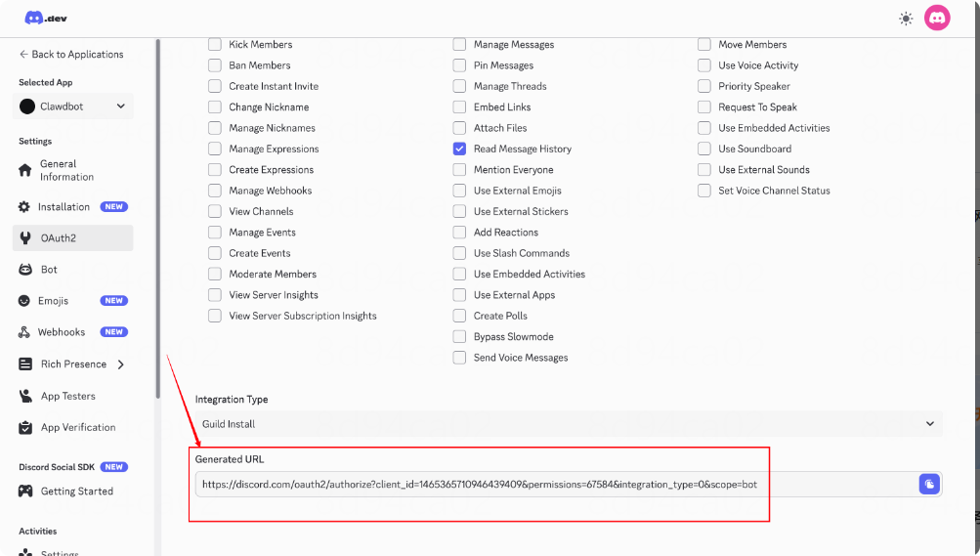This screenshot has height=556, width=980.
Task: Check the Move Members permission
Action: (704, 44)
